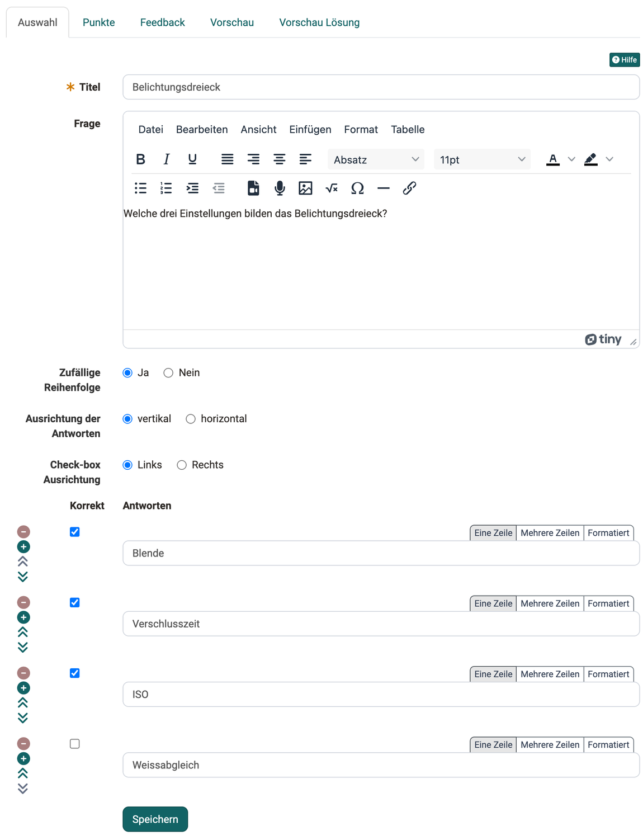Click the Speichern button

[x=155, y=819]
